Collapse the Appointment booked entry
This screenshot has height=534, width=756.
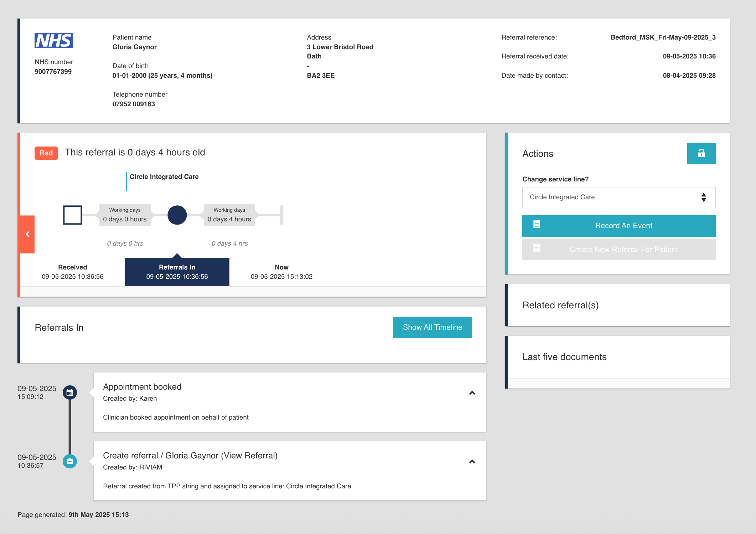472,393
